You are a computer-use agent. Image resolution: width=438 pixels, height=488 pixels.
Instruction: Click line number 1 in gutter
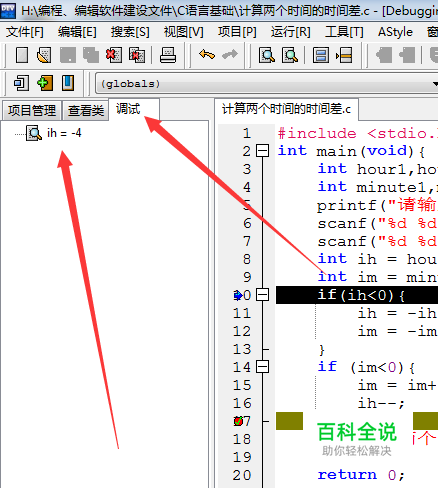click(246, 133)
